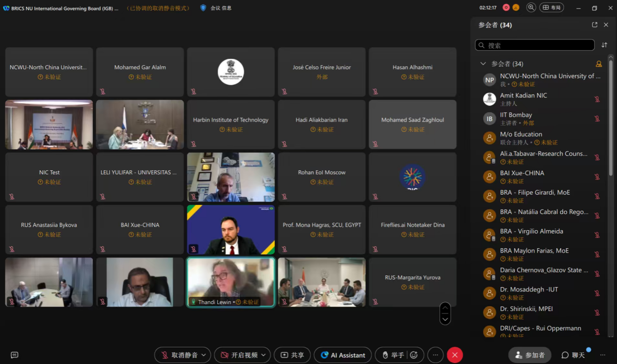
Task: Select Rohan EoI Moscow video tile
Action: [322, 177]
